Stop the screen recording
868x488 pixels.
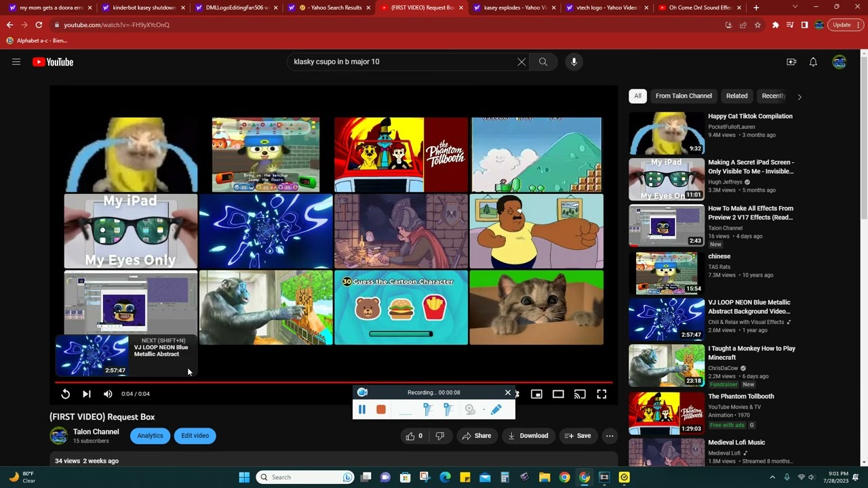(x=381, y=409)
